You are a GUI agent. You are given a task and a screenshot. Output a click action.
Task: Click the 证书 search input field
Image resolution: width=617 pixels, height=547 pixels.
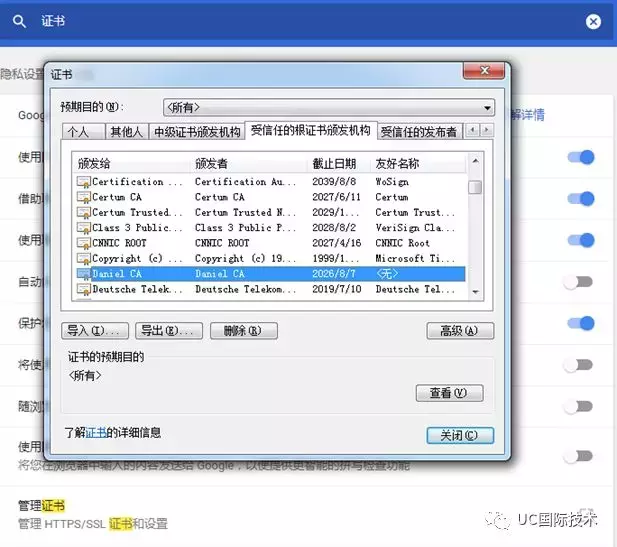point(307,21)
